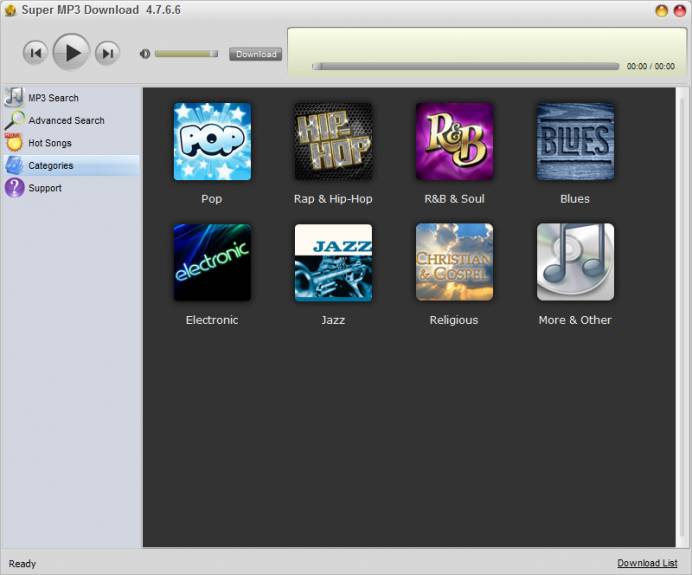Open the More & Other music disc icon
The width and height of the screenshot is (692, 575).
point(575,263)
